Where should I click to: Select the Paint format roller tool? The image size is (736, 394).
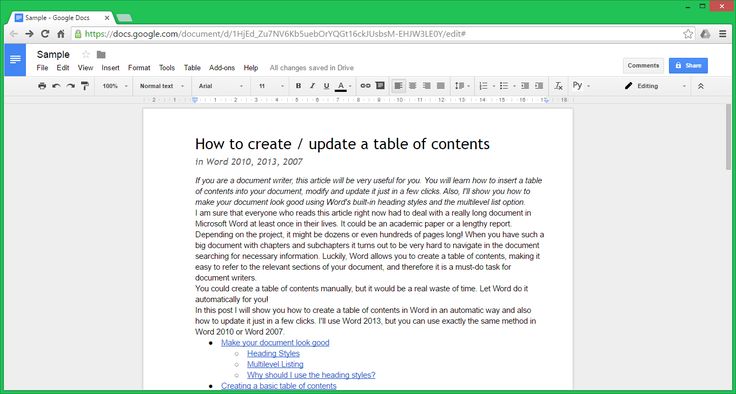tap(84, 86)
